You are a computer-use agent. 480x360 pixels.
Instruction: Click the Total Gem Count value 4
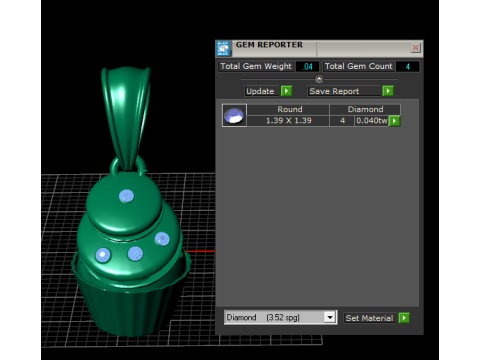tap(408, 67)
